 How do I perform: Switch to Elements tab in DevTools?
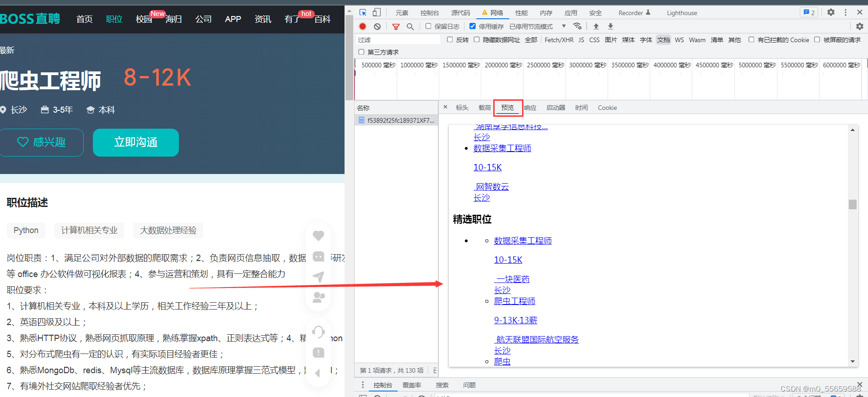pos(402,13)
